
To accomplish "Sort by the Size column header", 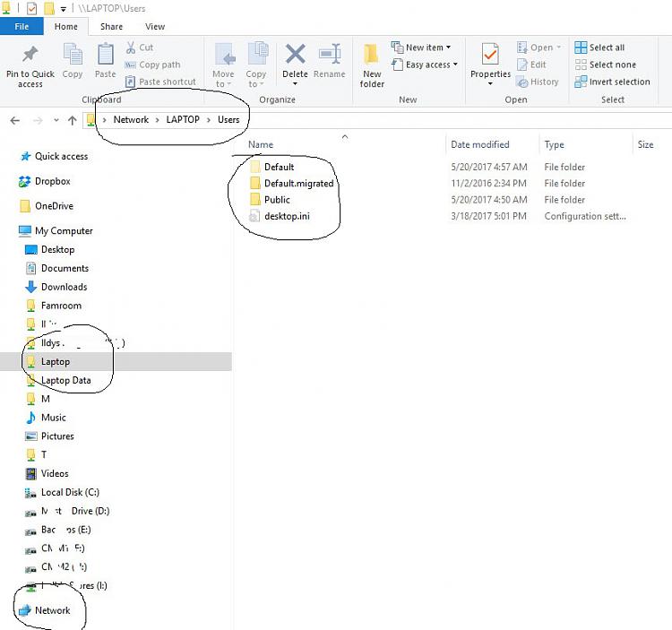I will [x=645, y=144].
